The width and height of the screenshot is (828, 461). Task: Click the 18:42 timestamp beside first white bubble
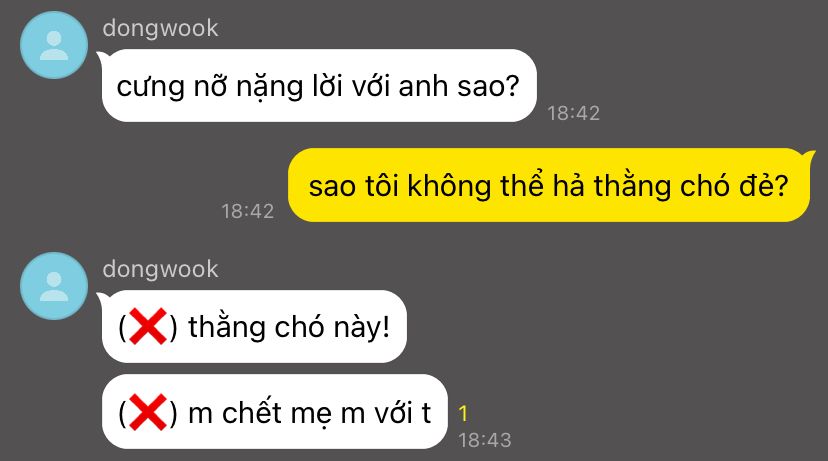573,113
